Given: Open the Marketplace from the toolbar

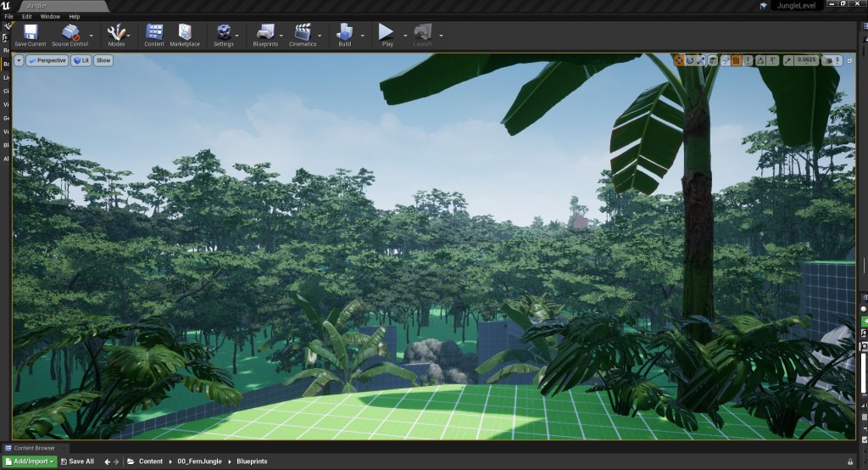Looking at the screenshot, I should 185,35.
